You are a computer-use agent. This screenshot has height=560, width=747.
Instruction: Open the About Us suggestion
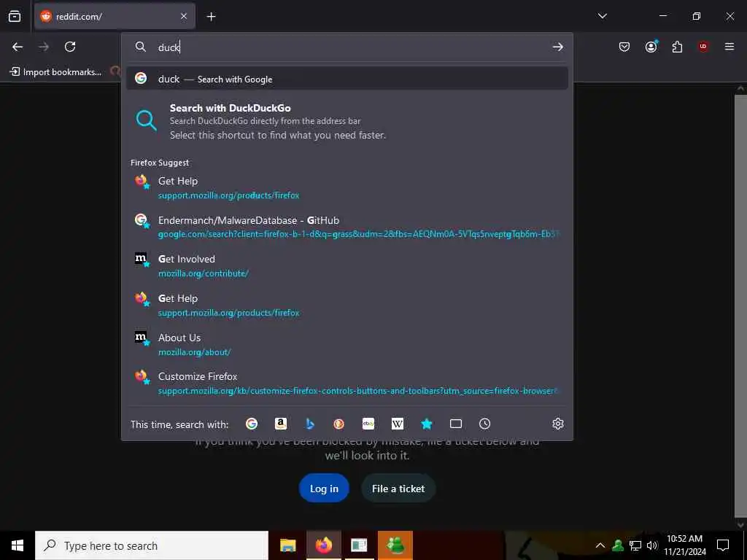pos(347,344)
